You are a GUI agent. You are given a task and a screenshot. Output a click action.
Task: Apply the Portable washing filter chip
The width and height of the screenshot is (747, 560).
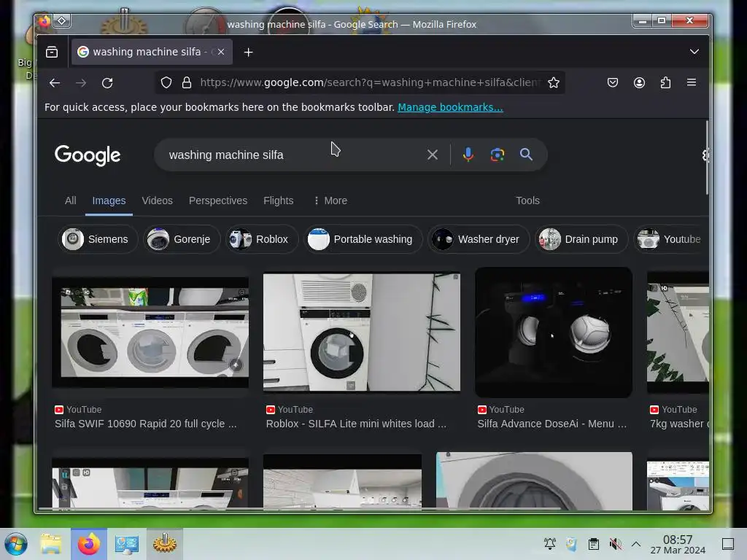pos(363,239)
